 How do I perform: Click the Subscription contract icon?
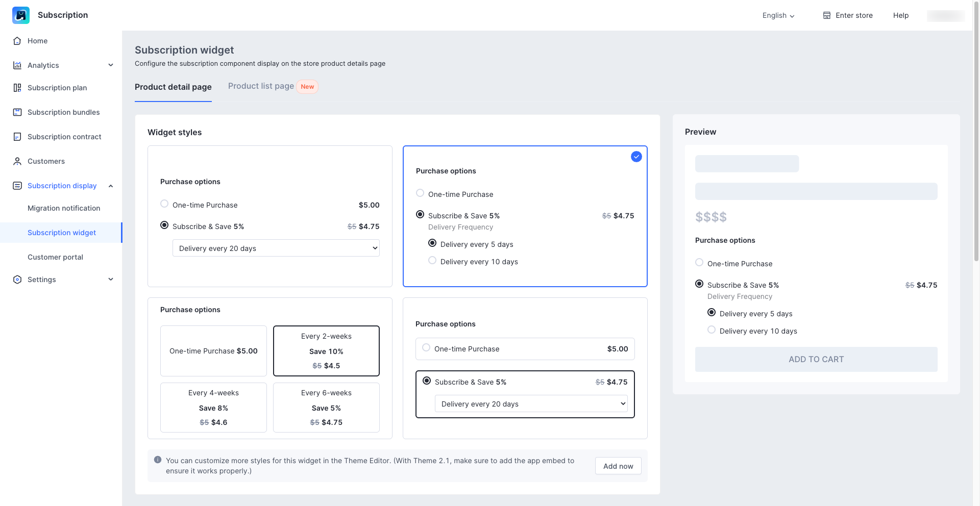pos(17,137)
